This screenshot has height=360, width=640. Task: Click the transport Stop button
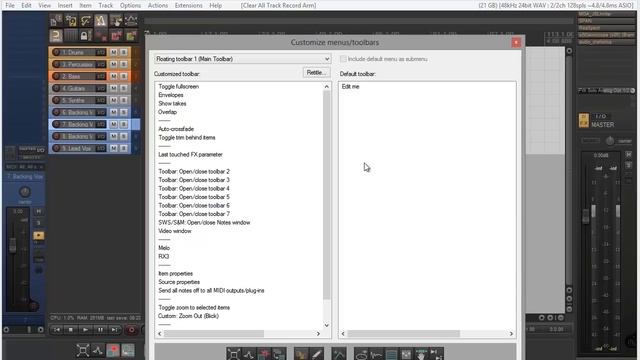[x=71, y=329]
